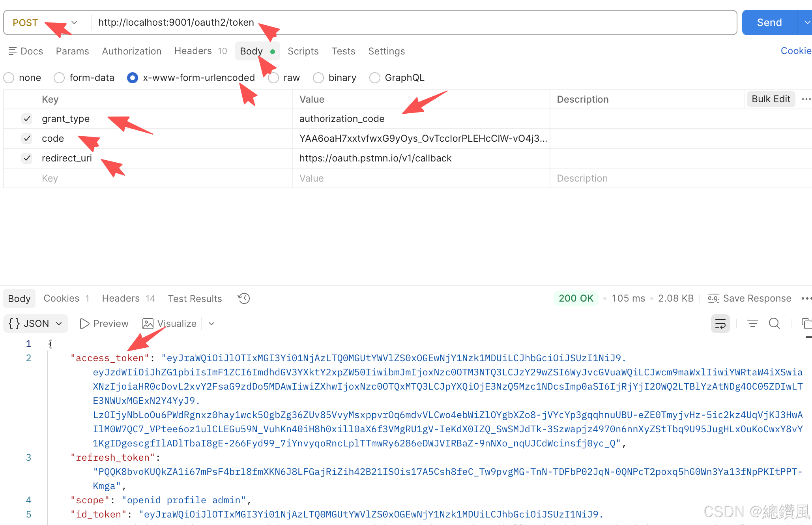Viewport: 812px width, 525px height.
Task: Click the filter response lines icon
Action: click(x=752, y=324)
